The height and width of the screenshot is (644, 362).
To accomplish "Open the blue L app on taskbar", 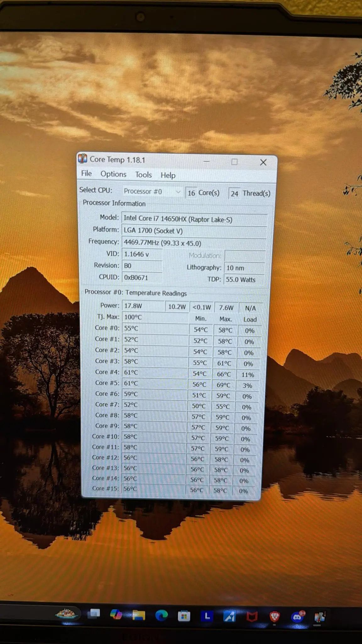I will pos(207,616).
